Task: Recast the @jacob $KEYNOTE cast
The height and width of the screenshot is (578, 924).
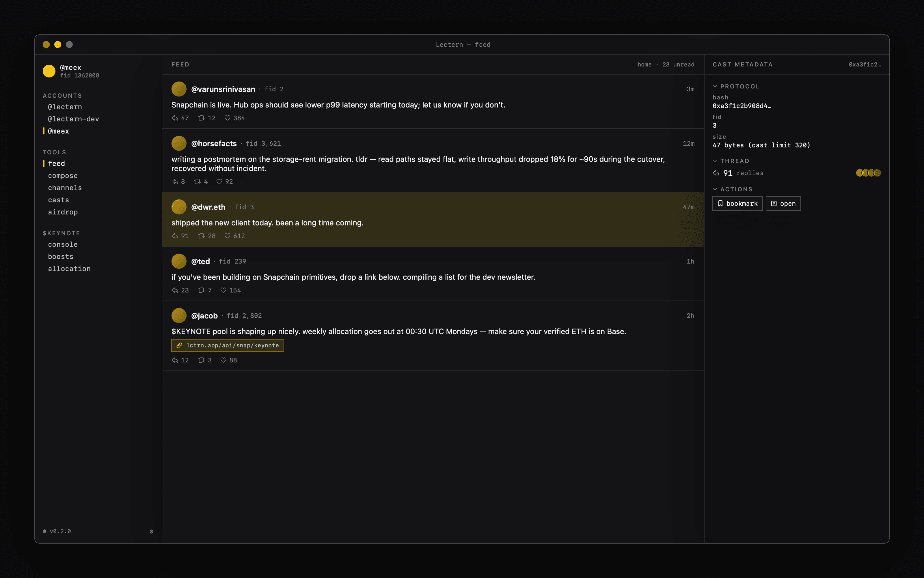Action: point(201,360)
